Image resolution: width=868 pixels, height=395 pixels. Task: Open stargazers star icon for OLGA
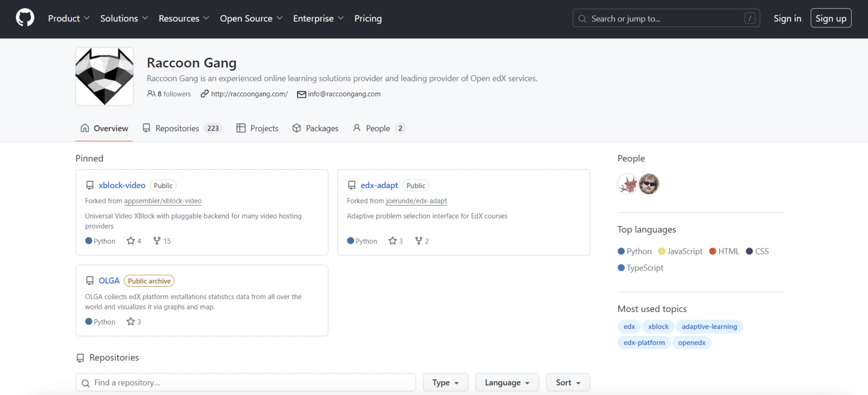pyautogui.click(x=130, y=322)
